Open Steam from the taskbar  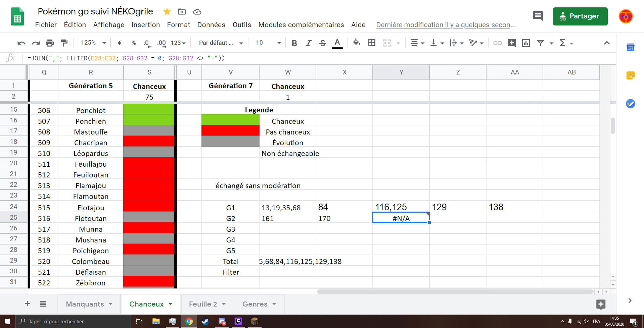click(x=205, y=321)
